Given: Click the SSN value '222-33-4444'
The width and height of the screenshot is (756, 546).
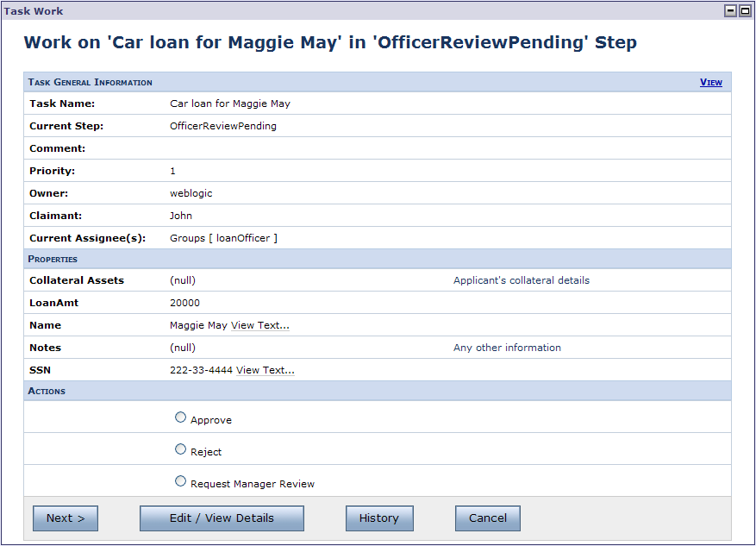Looking at the screenshot, I should [201, 370].
